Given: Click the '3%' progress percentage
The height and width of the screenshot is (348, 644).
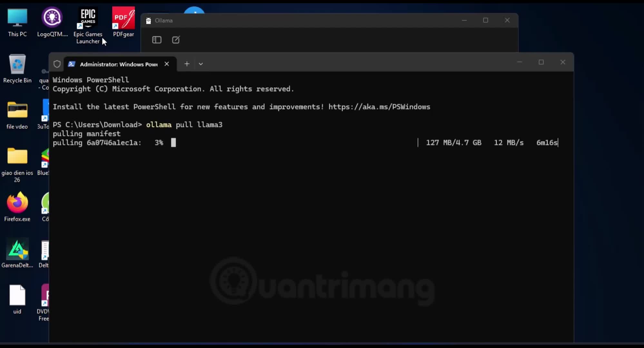Looking at the screenshot, I should coord(159,142).
